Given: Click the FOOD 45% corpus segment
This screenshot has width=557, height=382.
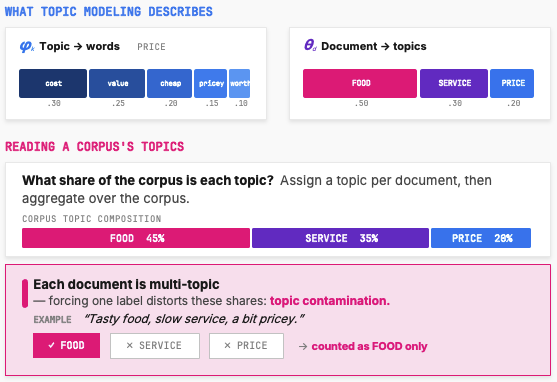Looking at the screenshot, I should pos(136,238).
